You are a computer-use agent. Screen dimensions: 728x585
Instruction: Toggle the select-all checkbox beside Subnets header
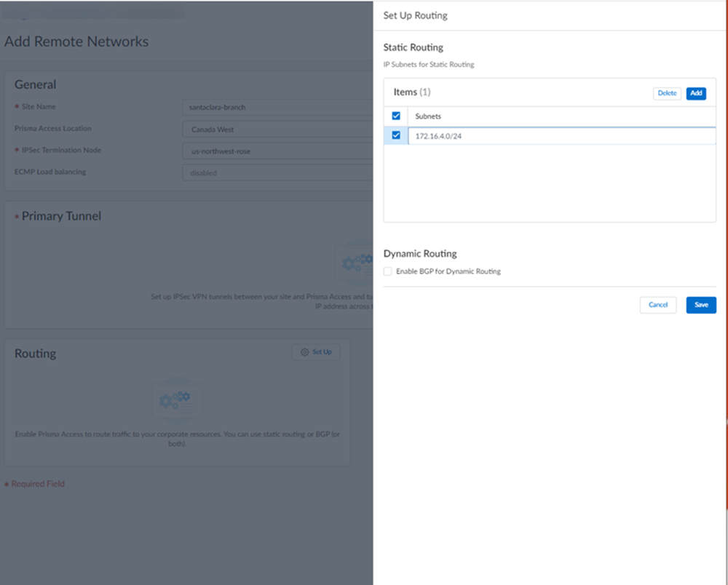click(x=396, y=116)
